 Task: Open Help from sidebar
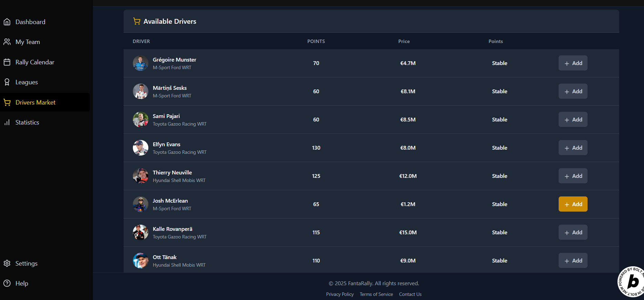click(x=45, y=283)
